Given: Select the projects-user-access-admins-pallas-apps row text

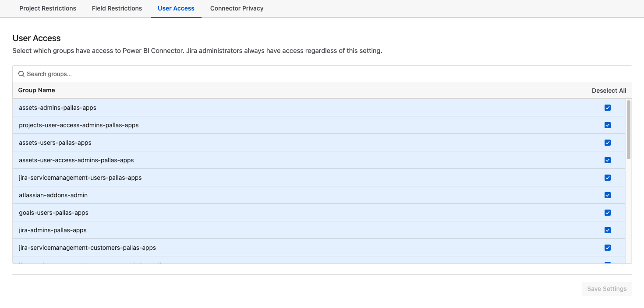Looking at the screenshot, I should (x=79, y=125).
